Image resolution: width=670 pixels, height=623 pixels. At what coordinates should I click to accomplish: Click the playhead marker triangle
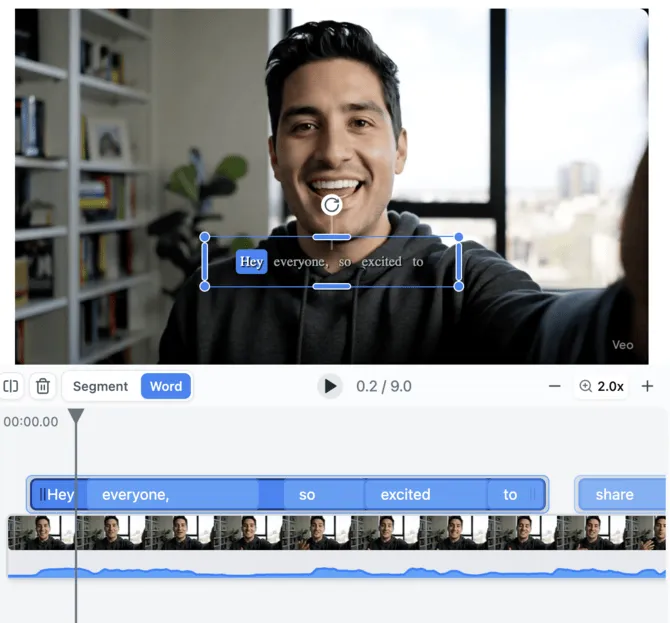(76, 415)
